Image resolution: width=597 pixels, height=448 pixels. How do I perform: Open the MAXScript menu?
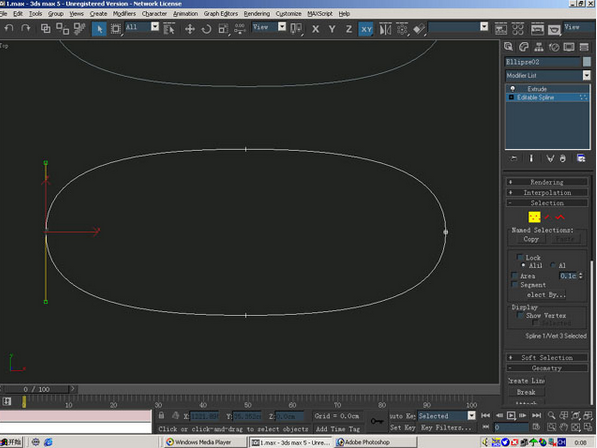pyautogui.click(x=320, y=14)
